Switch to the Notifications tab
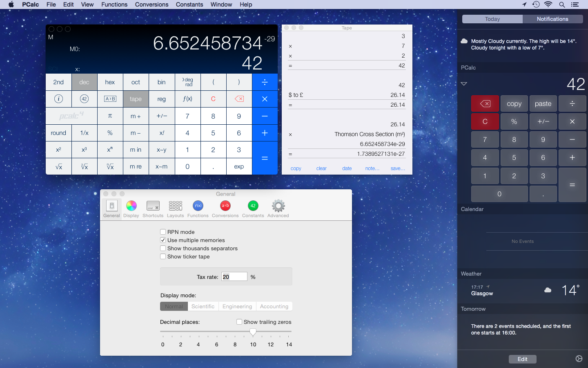 (x=552, y=19)
